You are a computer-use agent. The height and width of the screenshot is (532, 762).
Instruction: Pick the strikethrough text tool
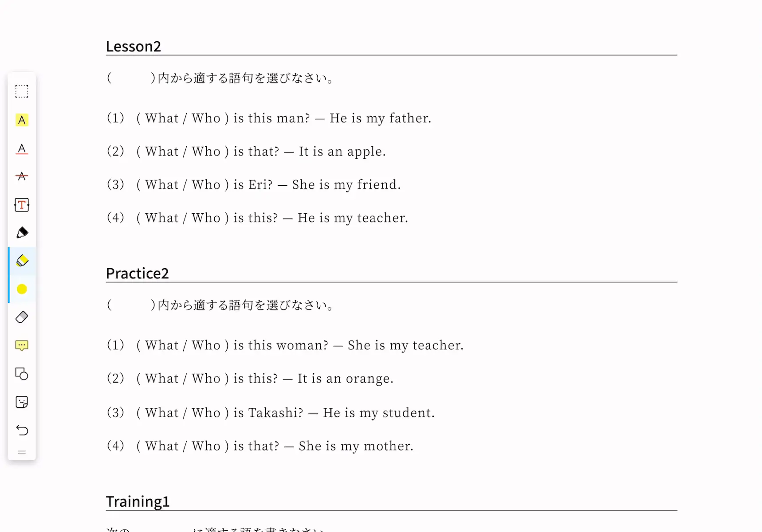point(22,176)
